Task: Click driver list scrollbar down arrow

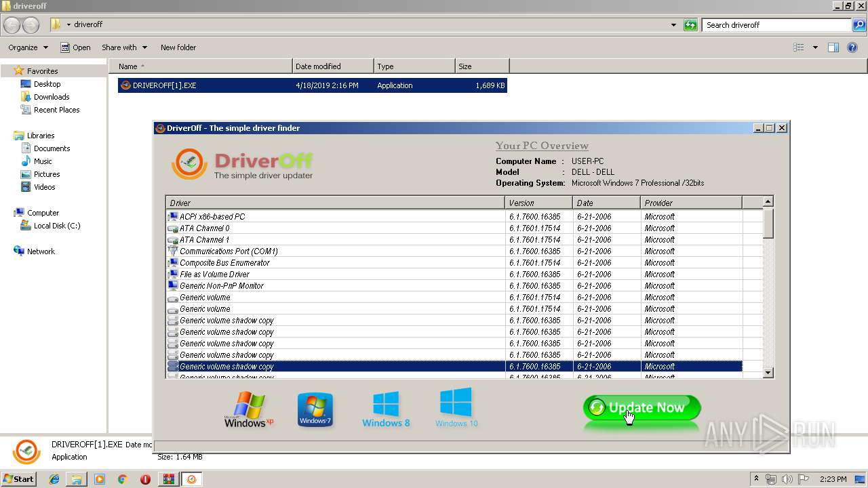Action: click(768, 373)
